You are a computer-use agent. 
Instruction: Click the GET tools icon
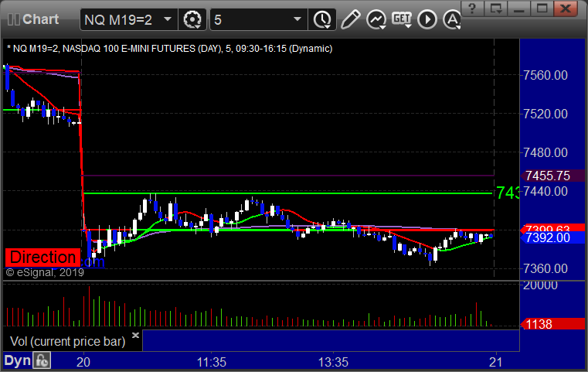[x=401, y=19]
